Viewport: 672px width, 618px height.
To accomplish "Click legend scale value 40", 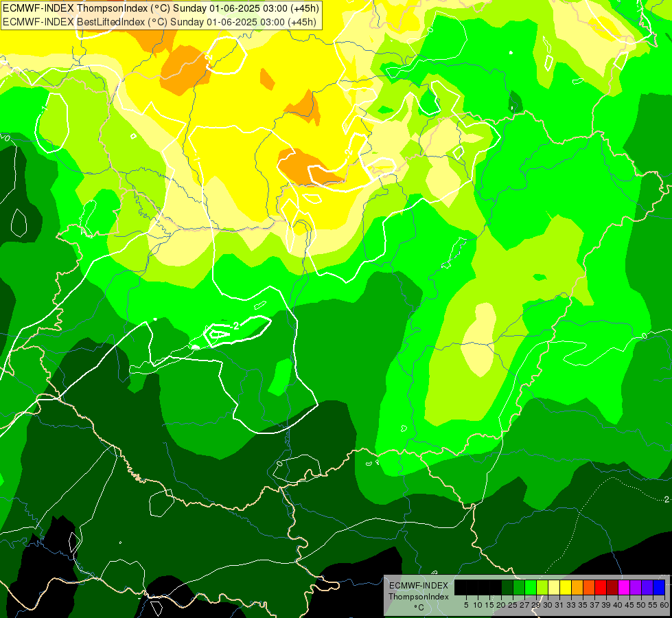I will pyautogui.click(x=618, y=605).
